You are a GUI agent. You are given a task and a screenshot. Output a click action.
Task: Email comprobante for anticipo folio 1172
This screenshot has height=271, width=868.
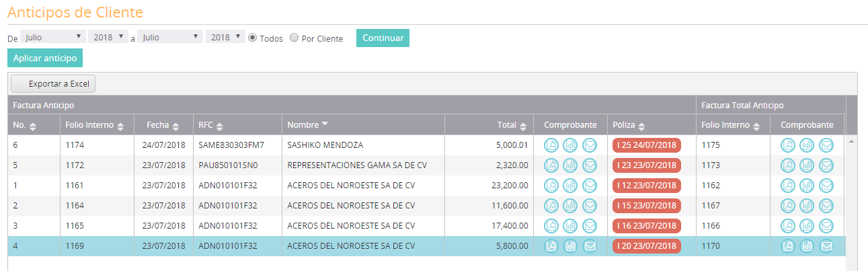pos(590,165)
